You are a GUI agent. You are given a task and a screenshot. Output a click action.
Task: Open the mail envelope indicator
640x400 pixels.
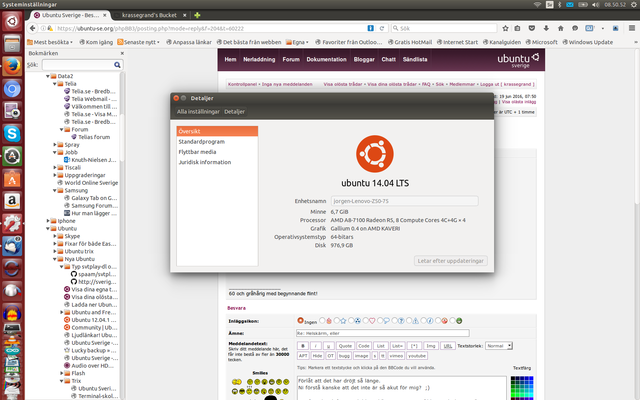[x=570, y=4]
